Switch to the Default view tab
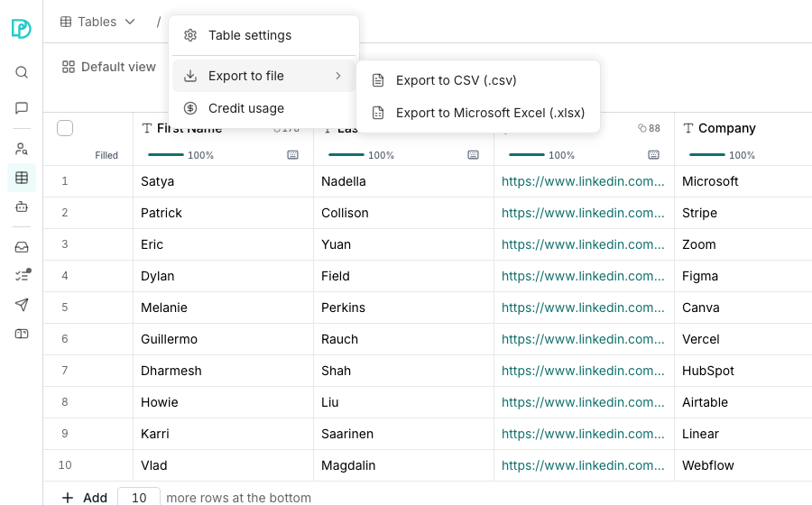The image size is (812, 505). pyautogui.click(x=109, y=67)
